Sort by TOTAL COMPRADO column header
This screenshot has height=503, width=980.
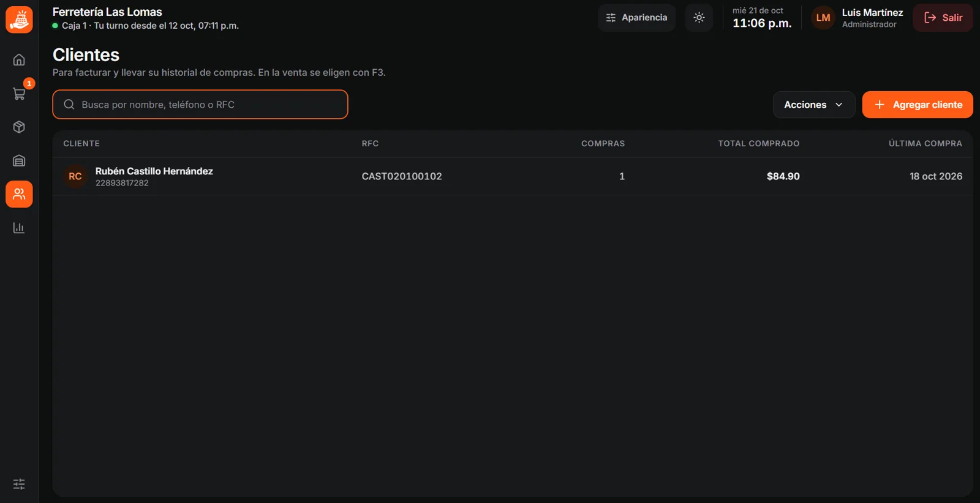pos(759,144)
